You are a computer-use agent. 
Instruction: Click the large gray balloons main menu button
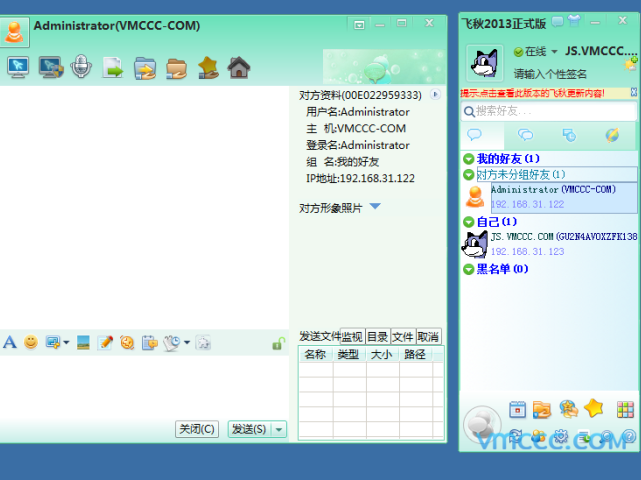pos(482,425)
